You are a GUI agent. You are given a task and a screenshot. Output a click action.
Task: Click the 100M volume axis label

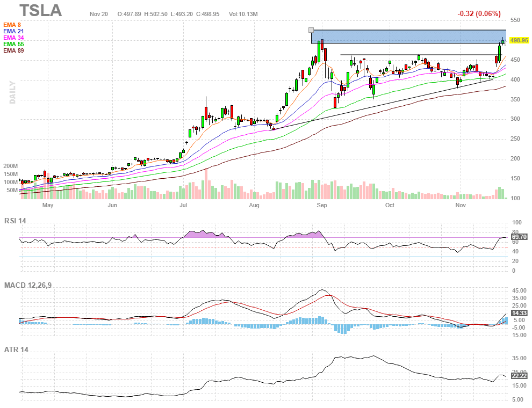11,183
